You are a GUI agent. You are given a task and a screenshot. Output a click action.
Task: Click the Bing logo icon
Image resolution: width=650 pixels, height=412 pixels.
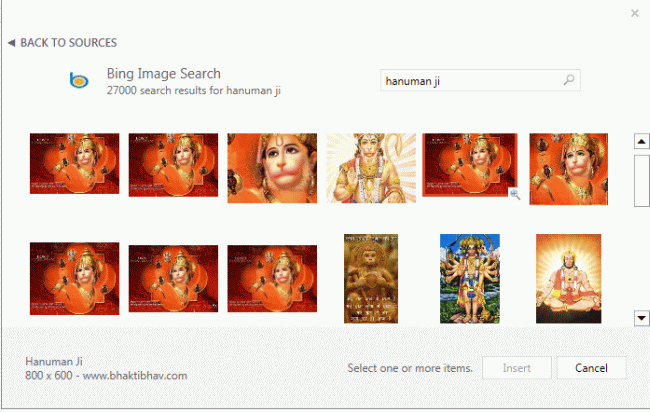(x=79, y=80)
